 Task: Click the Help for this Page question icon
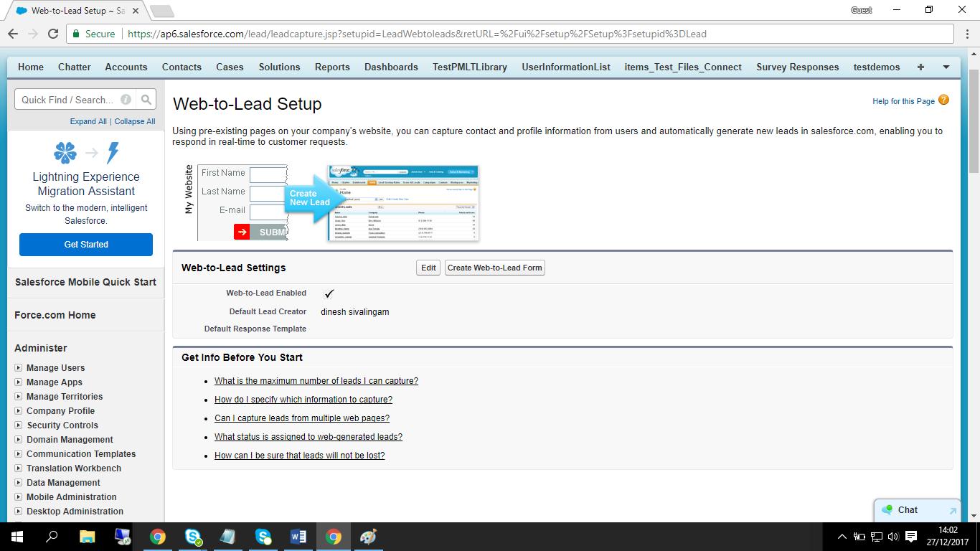coord(943,100)
